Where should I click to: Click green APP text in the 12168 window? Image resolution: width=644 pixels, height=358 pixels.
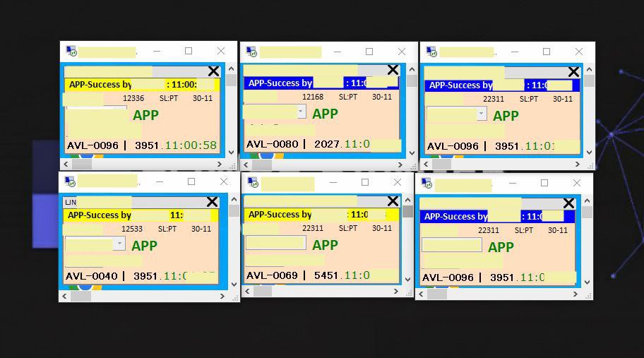[325, 114]
